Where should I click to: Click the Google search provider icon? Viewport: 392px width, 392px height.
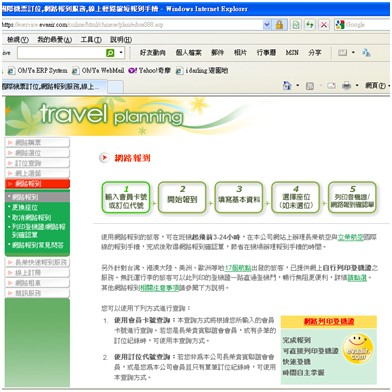(x=340, y=24)
